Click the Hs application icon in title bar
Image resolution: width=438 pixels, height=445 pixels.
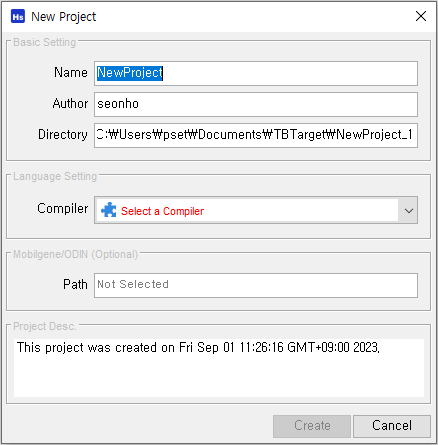tap(18, 16)
